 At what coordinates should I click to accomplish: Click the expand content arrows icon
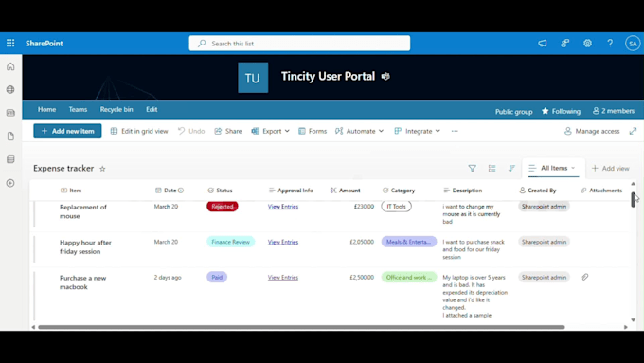pos(633,131)
